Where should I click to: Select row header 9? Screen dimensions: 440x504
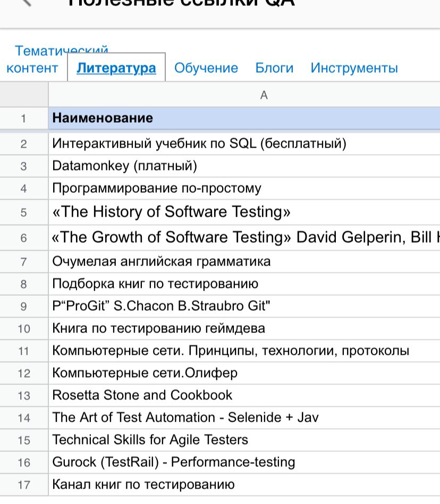(24, 306)
